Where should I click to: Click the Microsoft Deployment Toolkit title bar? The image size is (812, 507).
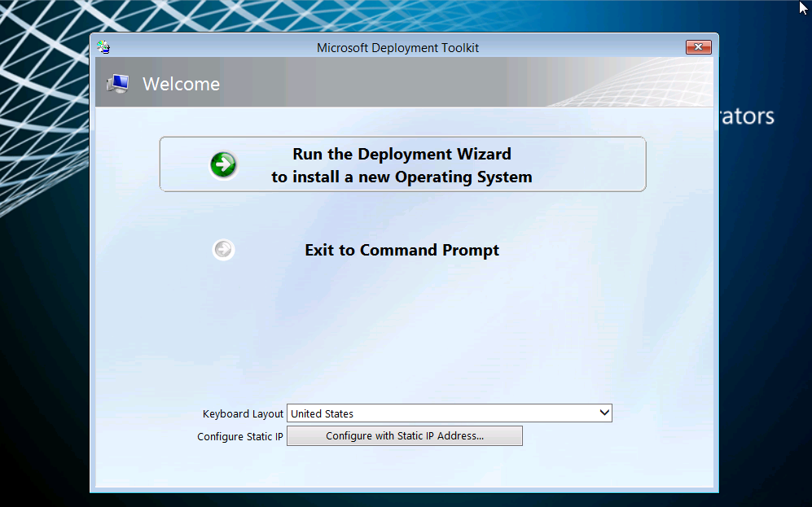[398, 47]
